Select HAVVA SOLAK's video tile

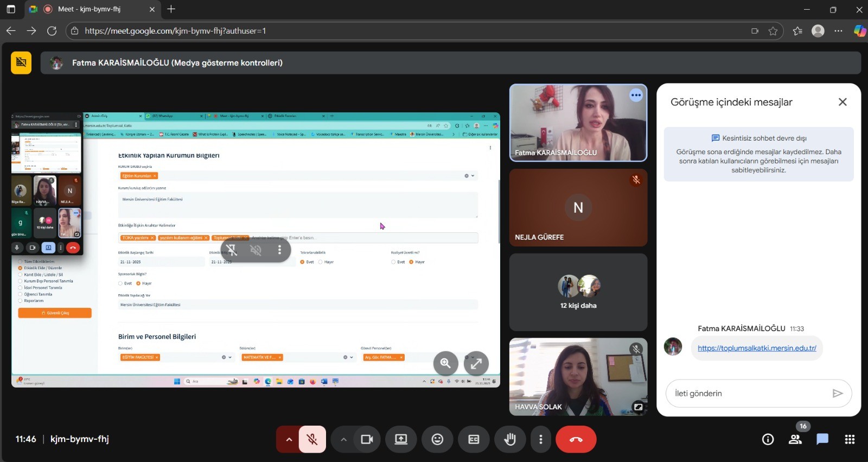coord(578,377)
